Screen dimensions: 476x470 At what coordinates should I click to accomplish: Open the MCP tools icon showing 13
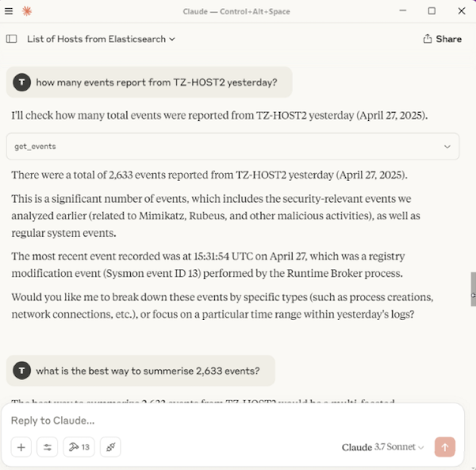(x=79, y=447)
